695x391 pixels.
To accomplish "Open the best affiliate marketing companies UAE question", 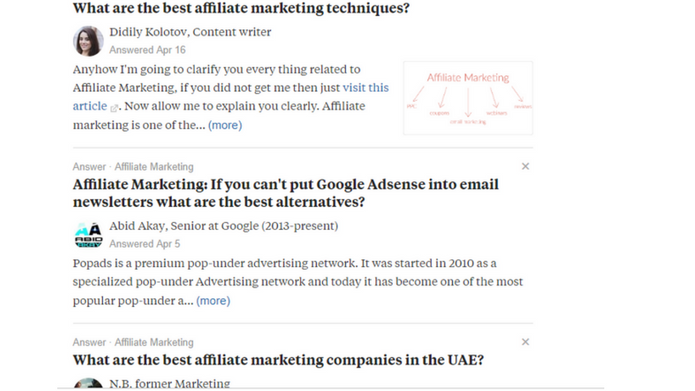I will click(x=278, y=360).
